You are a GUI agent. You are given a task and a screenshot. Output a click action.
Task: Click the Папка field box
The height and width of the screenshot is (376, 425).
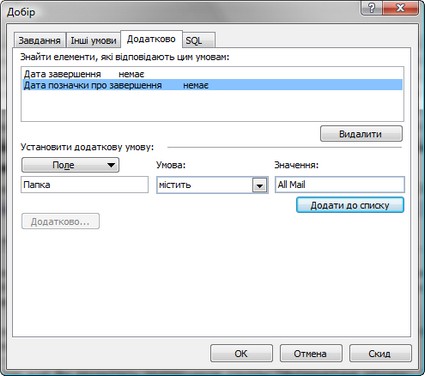(x=85, y=185)
